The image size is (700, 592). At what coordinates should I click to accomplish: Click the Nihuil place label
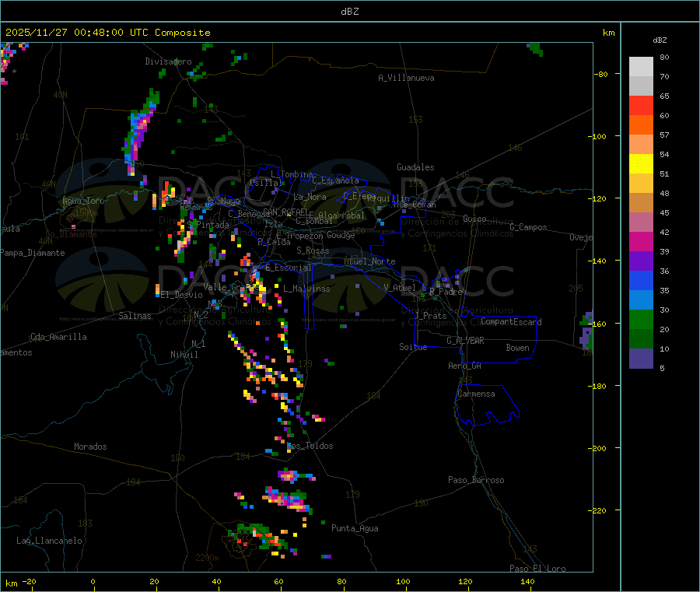tap(184, 355)
